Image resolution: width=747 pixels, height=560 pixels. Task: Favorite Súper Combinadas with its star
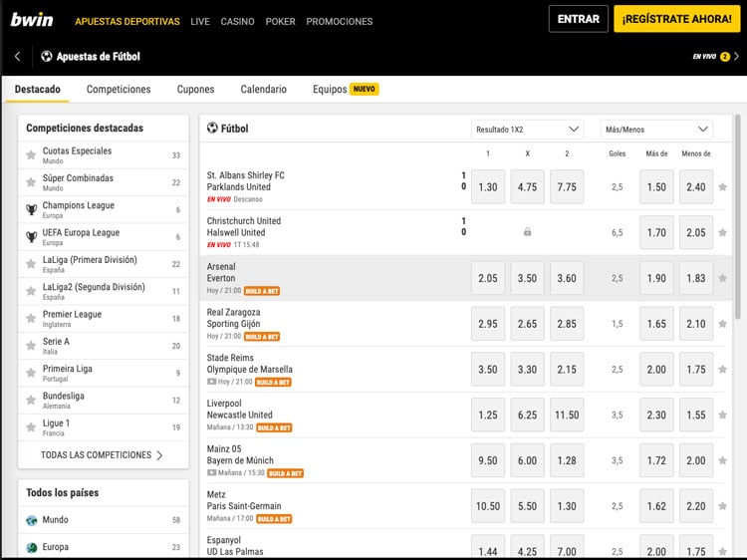31,182
